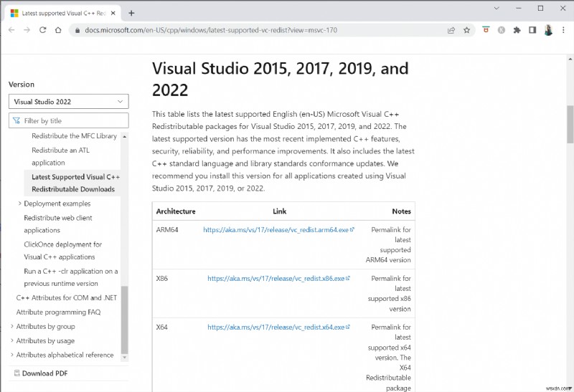Open Attribute programming FAQ in sidebar
This screenshot has height=392, width=574.
(x=58, y=312)
